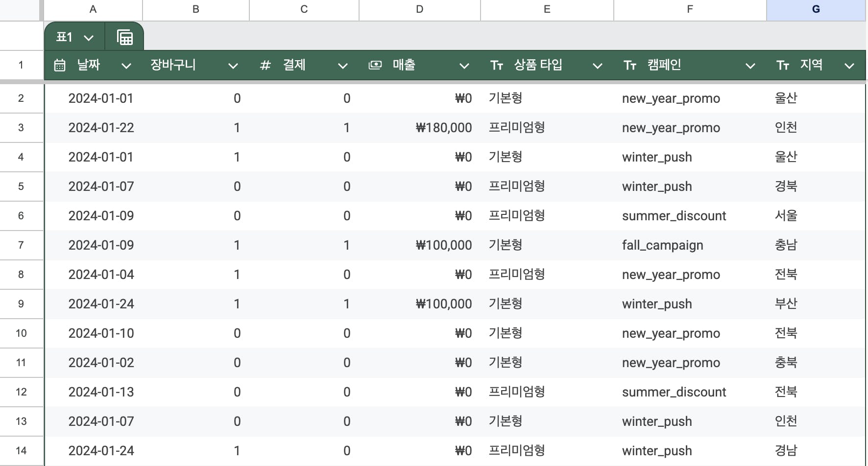Select column A header
This screenshot has width=868, height=466.
(93, 10)
